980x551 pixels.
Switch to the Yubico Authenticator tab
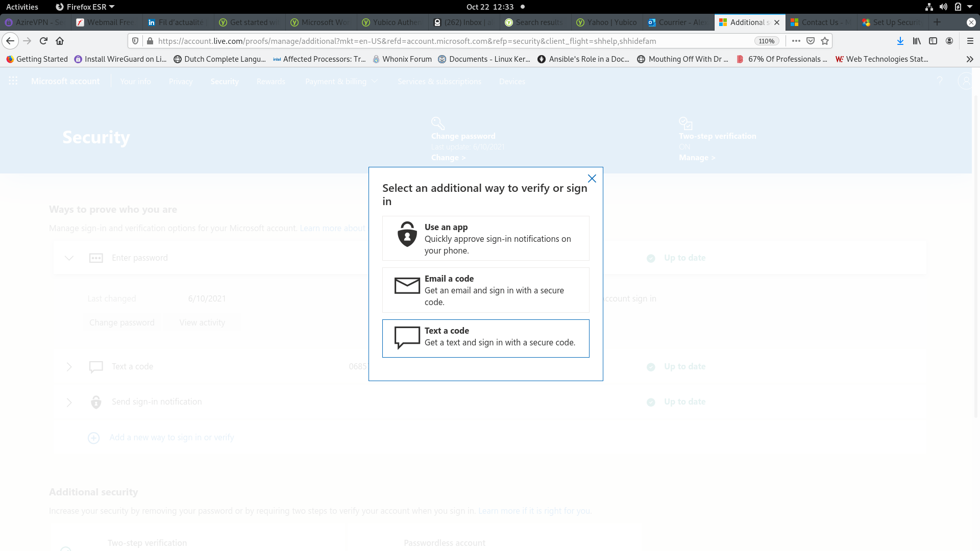tap(393, 22)
